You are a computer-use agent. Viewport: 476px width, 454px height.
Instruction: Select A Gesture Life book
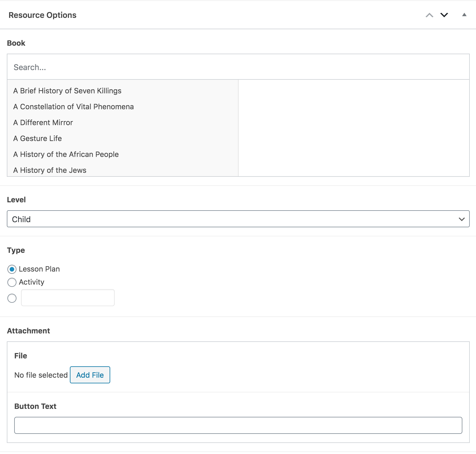pos(37,138)
